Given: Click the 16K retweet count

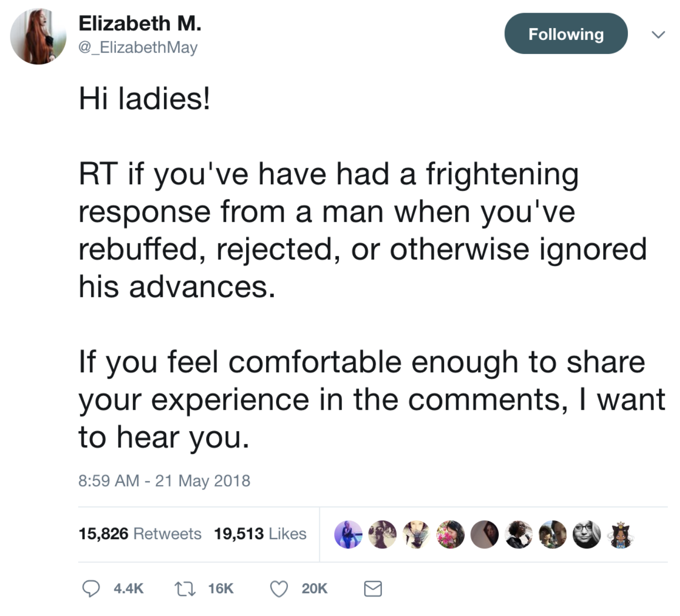Looking at the screenshot, I should [x=221, y=589].
